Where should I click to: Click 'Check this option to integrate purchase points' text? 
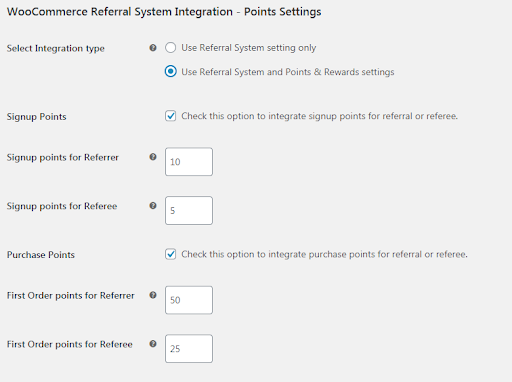pos(324,254)
